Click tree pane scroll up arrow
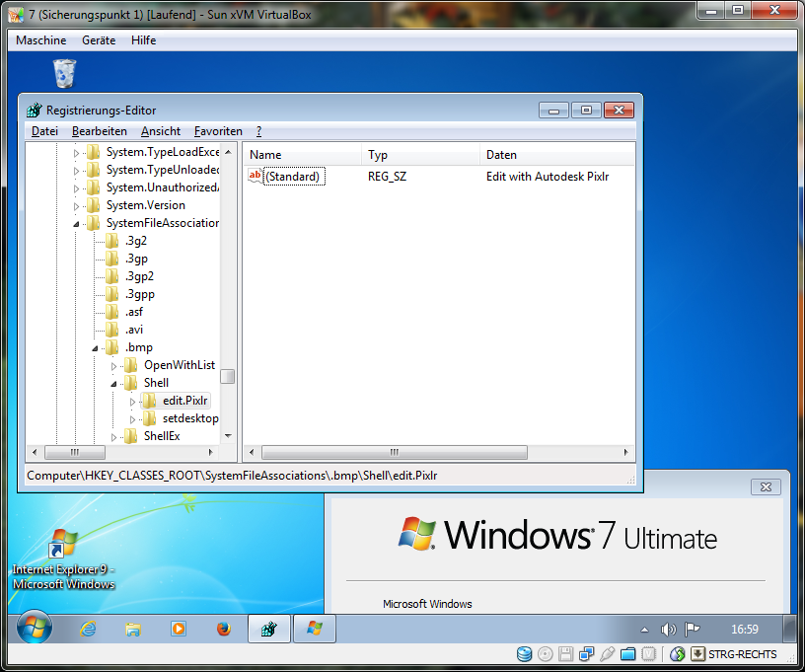The image size is (805, 672). coord(228,152)
